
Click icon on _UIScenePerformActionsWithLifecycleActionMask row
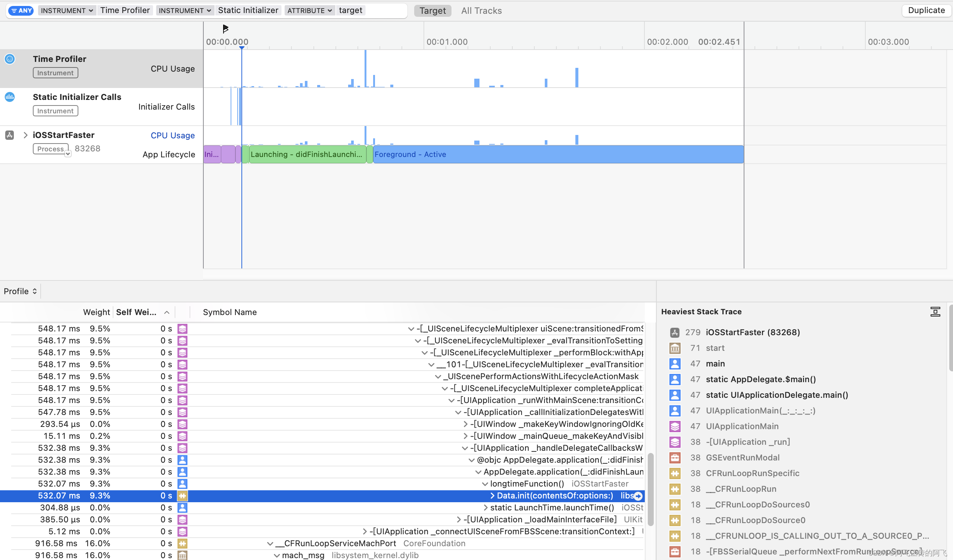[x=182, y=377]
